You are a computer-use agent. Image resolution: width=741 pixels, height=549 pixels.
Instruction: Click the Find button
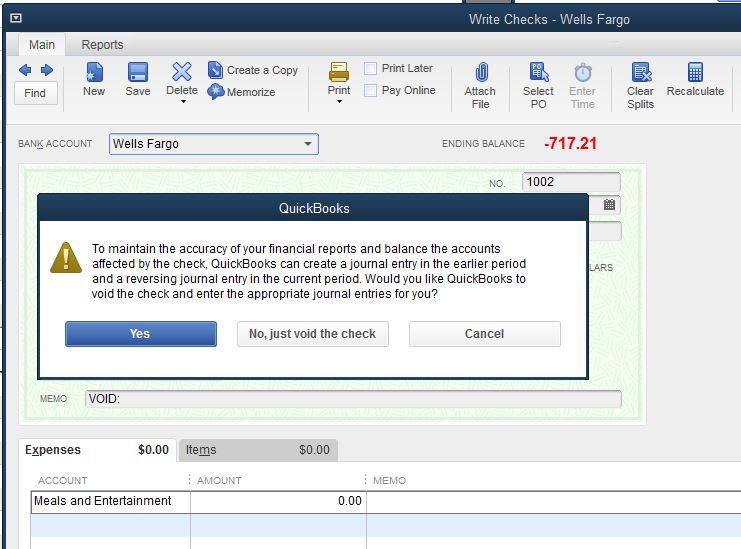pyautogui.click(x=35, y=93)
